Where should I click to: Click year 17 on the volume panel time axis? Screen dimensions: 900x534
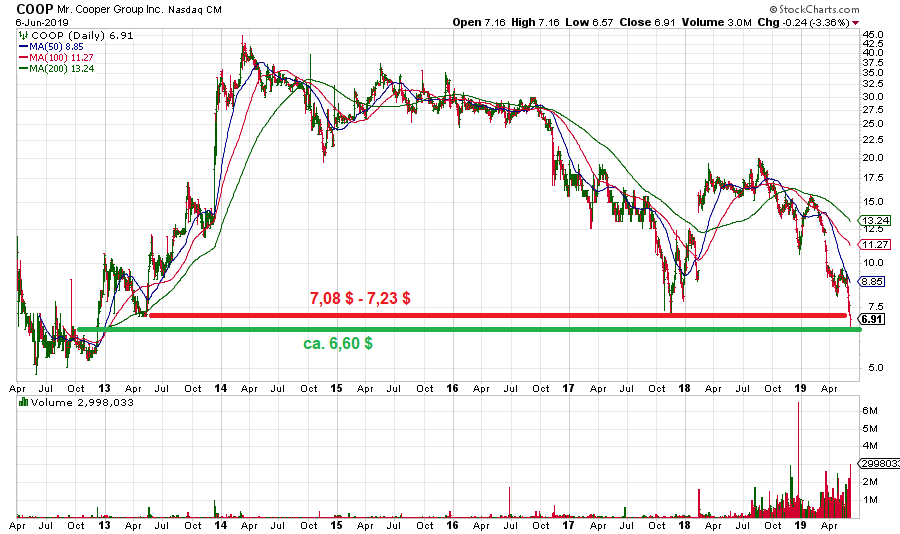568,525
